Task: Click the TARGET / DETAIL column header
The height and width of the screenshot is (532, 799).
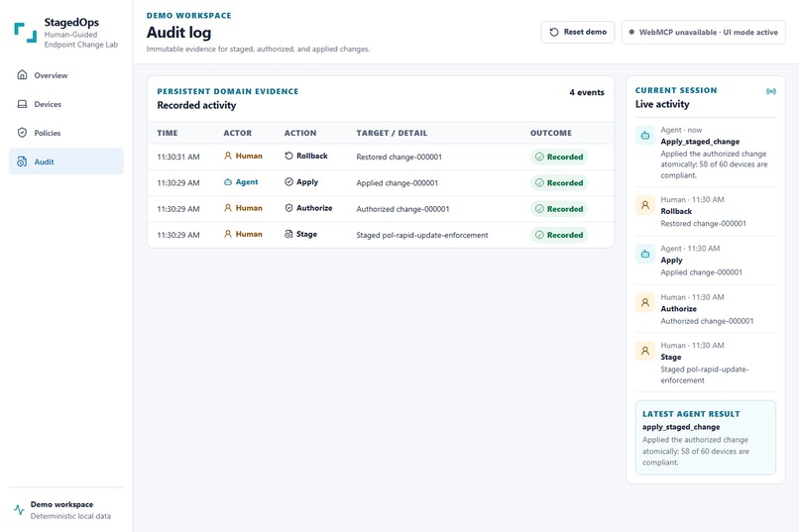Action: pyautogui.click(x=392, y=133)
